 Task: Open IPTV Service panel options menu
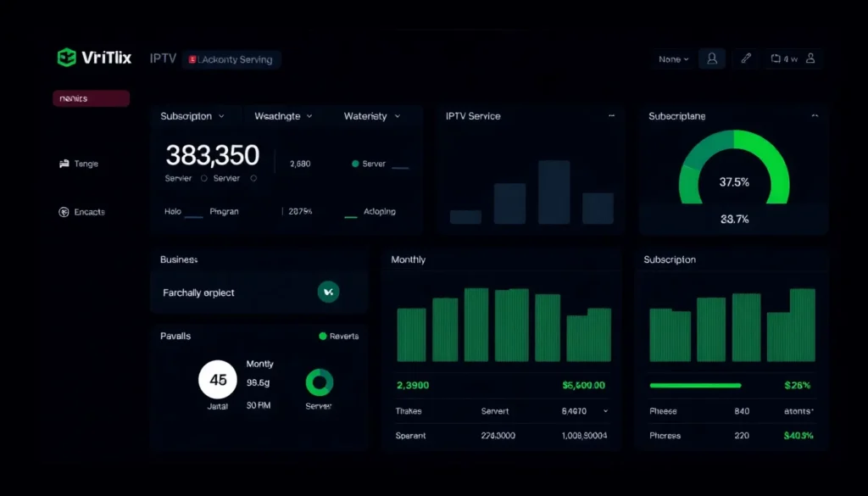[x=611, y=115]
